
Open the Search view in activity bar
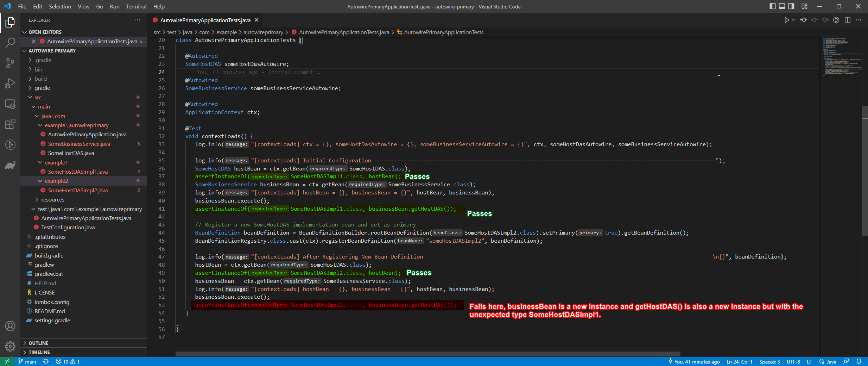10,43
